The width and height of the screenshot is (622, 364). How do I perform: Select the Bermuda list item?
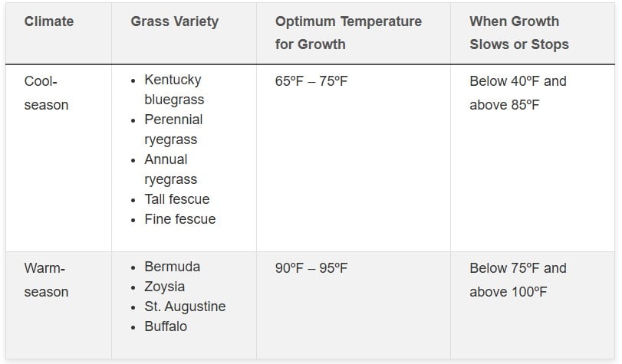click(172, 267)
